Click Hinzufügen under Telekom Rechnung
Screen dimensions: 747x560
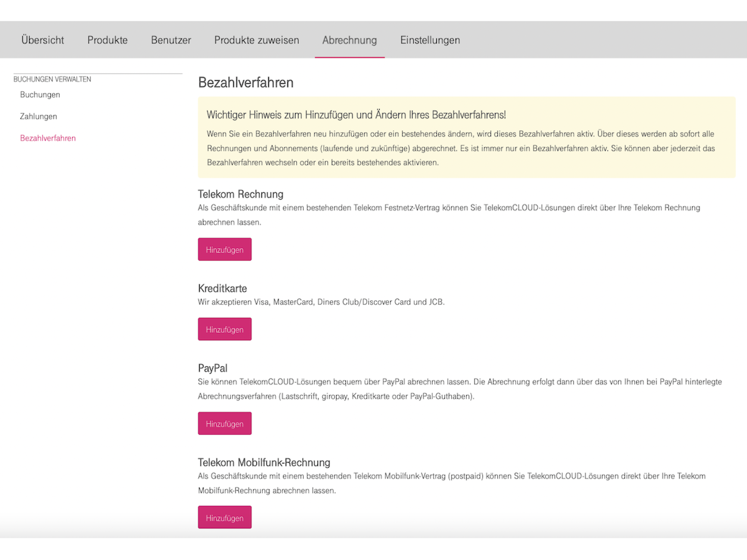(224, 249)
